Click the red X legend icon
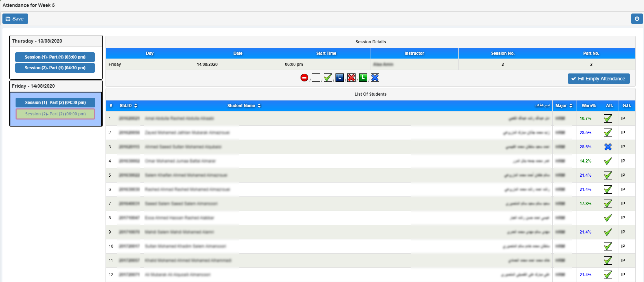The width and height of the screenshot is (644, 282). click(x=351, y=78)
